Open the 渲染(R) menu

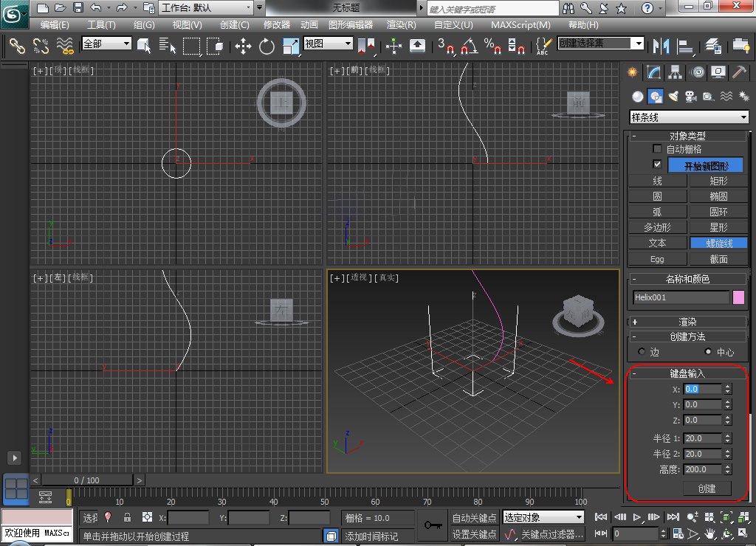tap(402, 24)
